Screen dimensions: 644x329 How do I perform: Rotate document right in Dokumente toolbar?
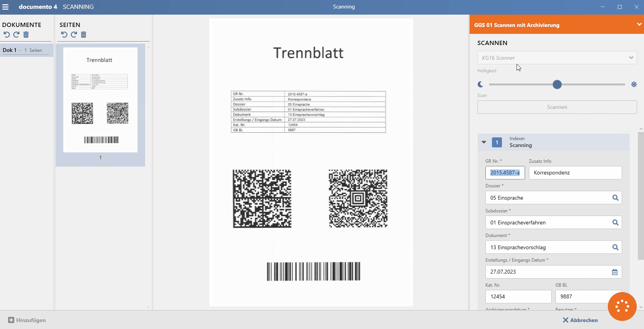point(16,35)
